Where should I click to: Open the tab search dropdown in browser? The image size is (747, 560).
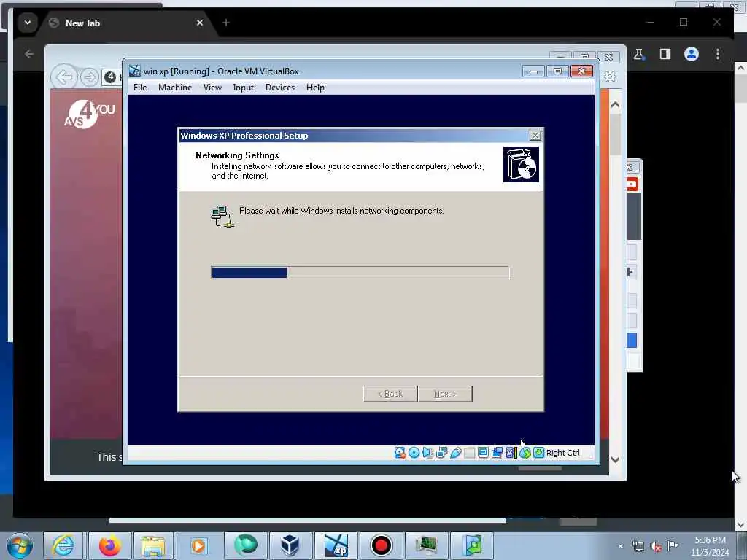pos(28,23)
